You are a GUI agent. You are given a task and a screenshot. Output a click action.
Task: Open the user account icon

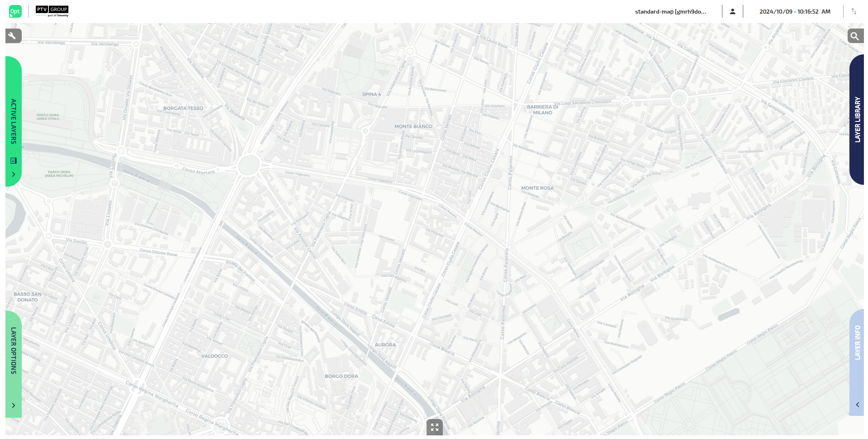tap(733, 12)
